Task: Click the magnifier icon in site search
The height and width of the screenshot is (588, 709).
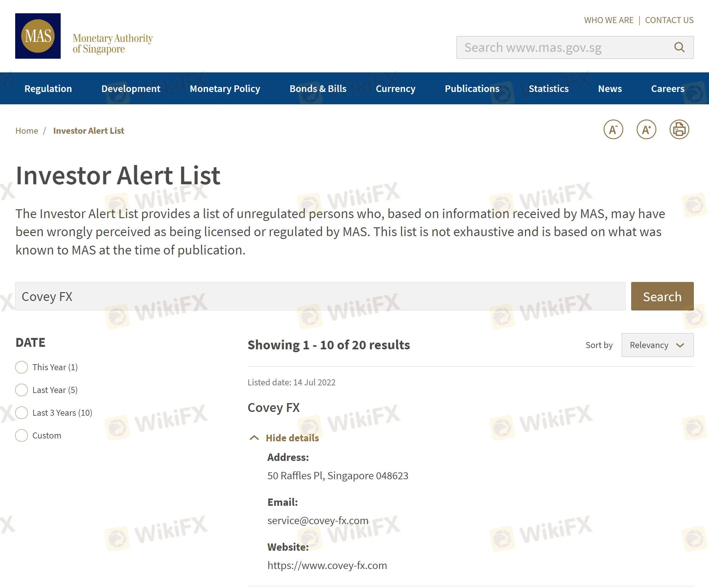Action: pos(679,47)
